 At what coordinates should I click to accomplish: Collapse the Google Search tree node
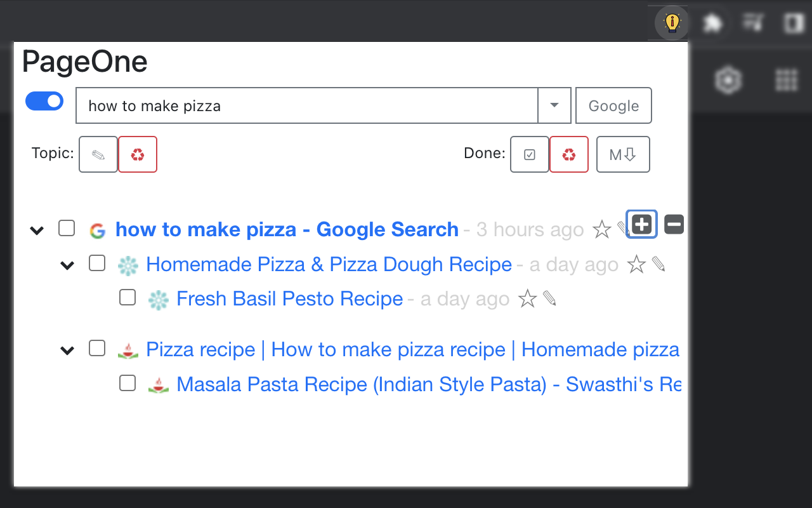click(37, 230)
